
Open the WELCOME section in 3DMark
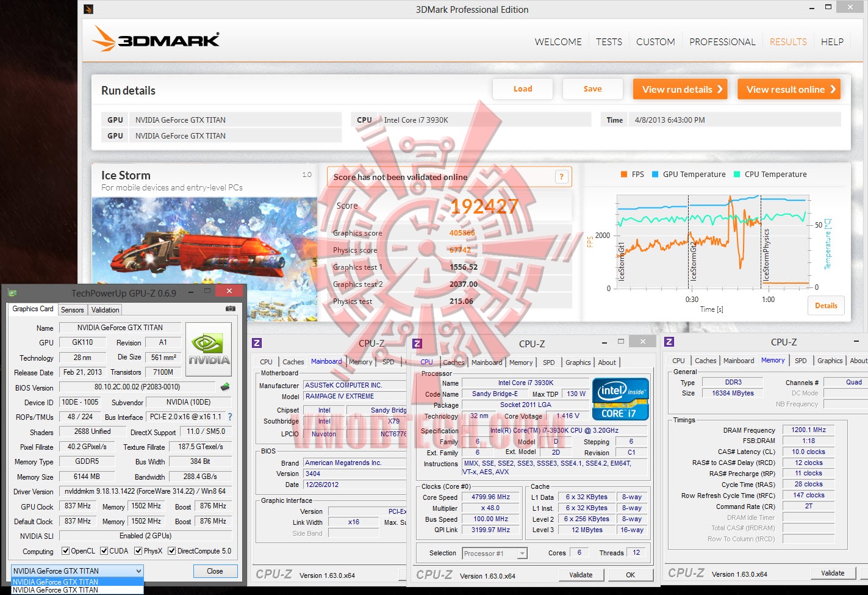tap(558, 42)
